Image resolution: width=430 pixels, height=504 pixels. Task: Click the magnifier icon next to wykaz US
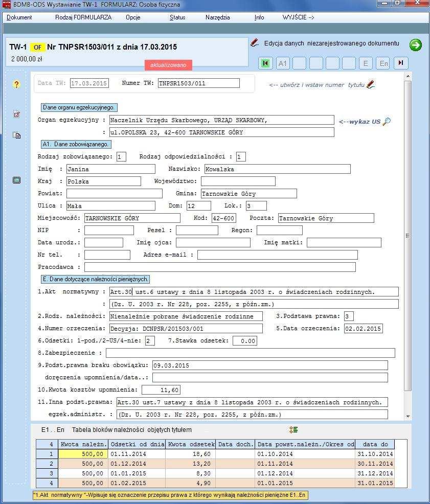pos(387,122)
